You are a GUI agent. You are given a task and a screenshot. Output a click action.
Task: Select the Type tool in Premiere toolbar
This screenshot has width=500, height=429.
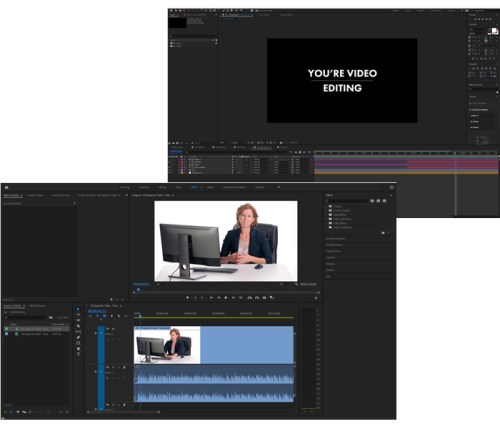(78, 354)
